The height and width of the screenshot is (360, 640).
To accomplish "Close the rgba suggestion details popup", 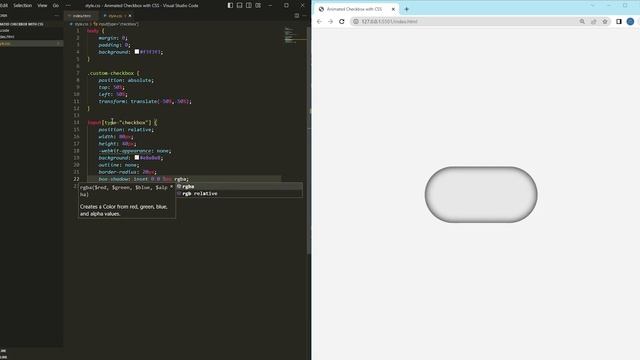I will point(171,187).
